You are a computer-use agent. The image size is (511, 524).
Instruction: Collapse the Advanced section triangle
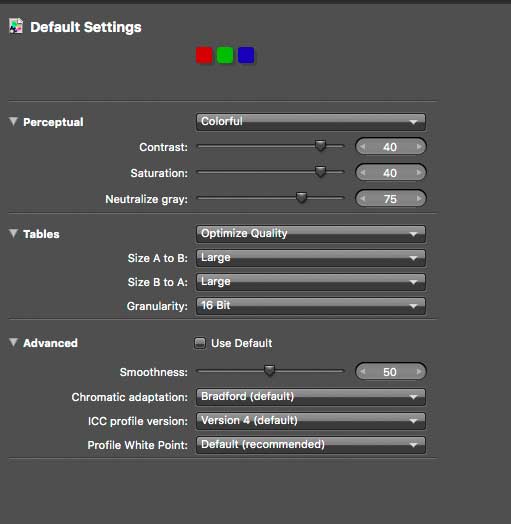(x=13, y=342)
